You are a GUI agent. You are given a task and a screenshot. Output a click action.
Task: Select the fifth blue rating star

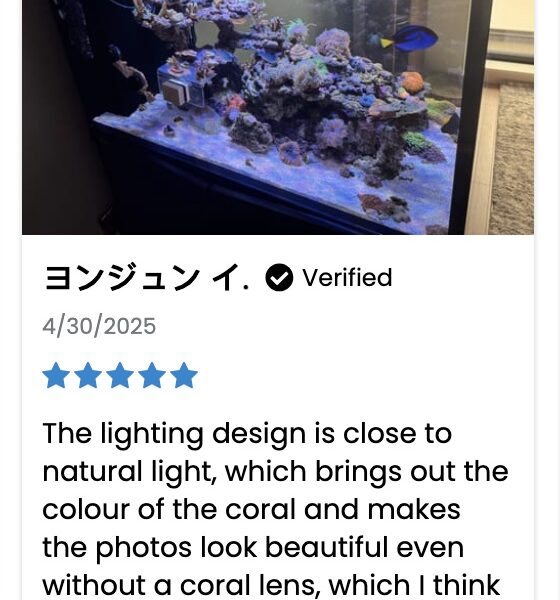click(x=184, y=375)
